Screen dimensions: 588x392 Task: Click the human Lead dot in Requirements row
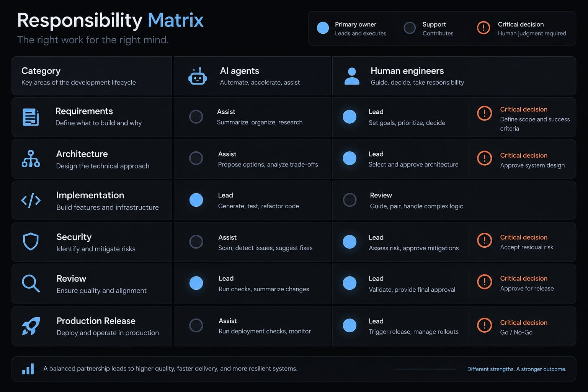[350, 117]
